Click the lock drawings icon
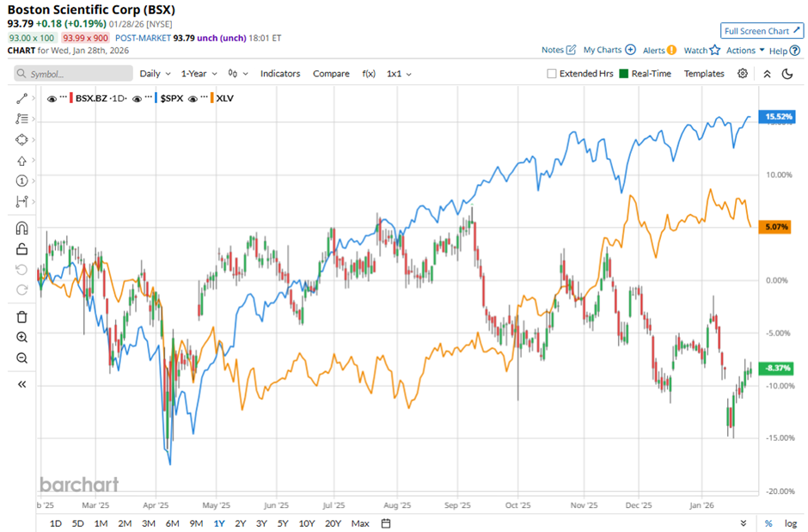The height and width of the screenshot is (532, 808). pyautogui.click(x=21, y=249)
